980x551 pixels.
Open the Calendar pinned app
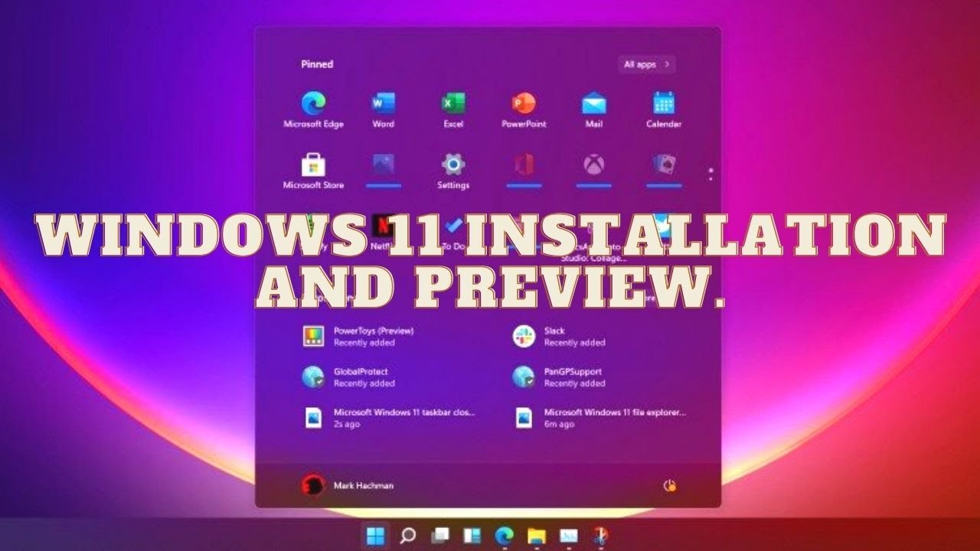(663, 109)
